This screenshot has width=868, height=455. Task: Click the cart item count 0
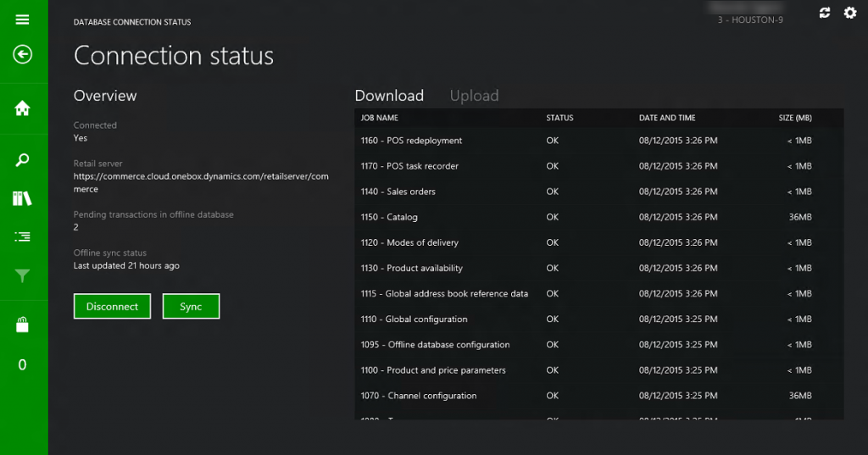[23, 365]
